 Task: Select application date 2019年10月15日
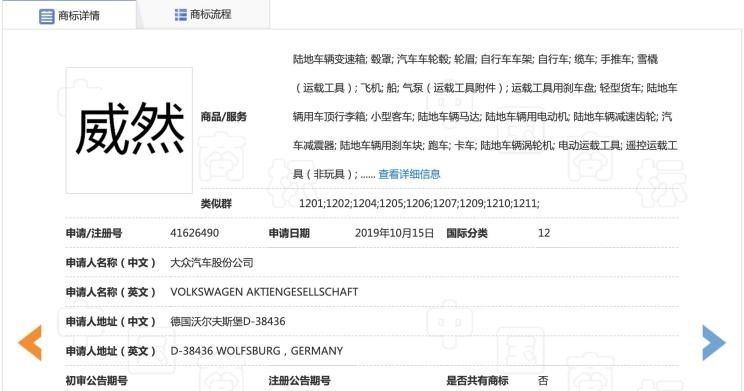(394, 233)
